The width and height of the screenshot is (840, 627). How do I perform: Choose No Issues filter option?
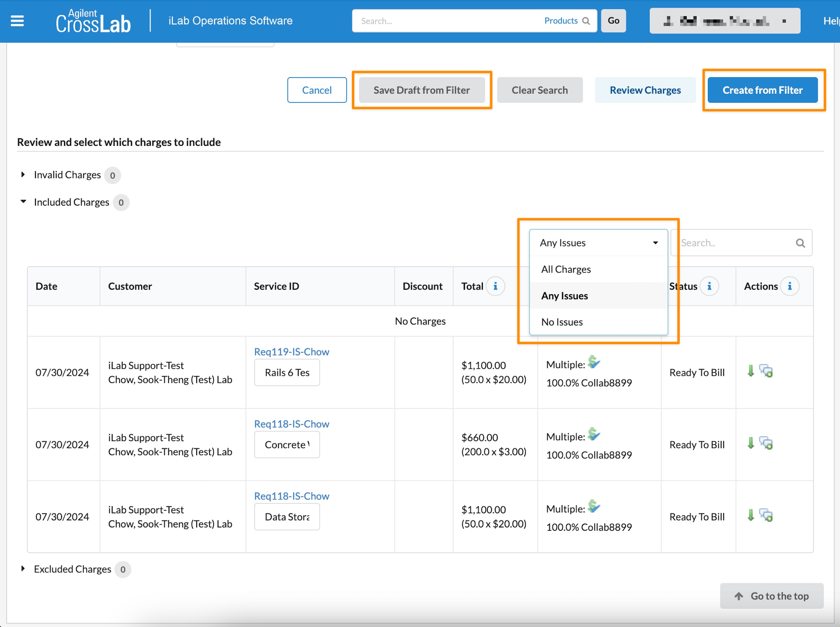562,322
